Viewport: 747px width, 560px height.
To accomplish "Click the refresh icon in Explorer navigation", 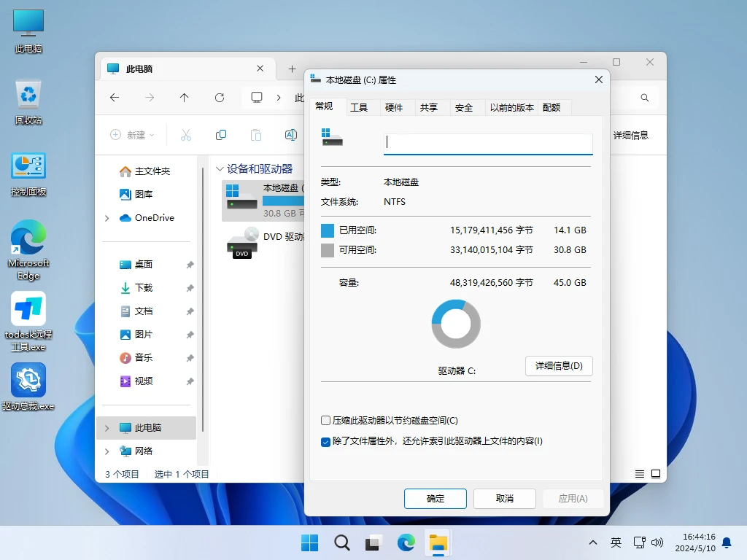I will [220, 98].
